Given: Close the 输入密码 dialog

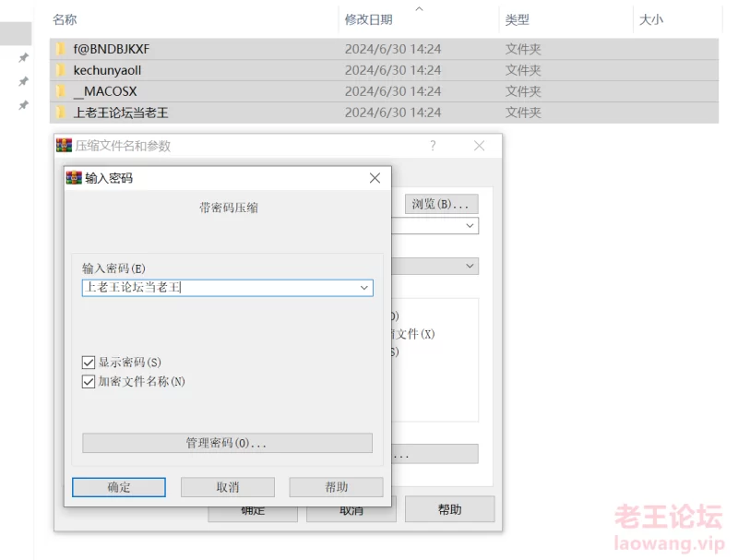Looking at the screenshot, I should pos(375,178).
